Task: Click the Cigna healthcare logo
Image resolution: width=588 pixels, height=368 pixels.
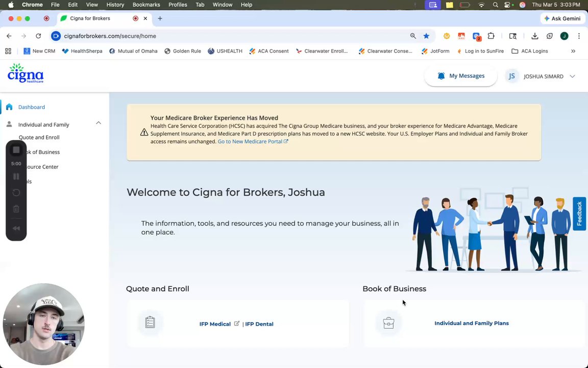Action: (26, 73)
